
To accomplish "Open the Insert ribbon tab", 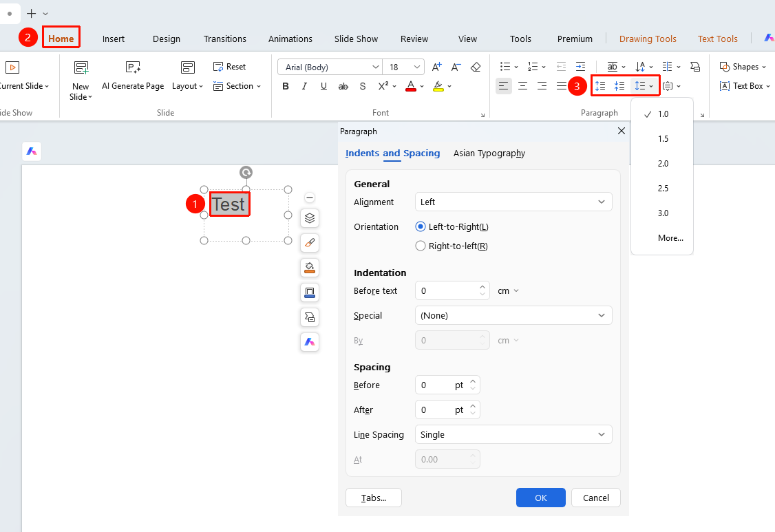I will coord(113,39).
